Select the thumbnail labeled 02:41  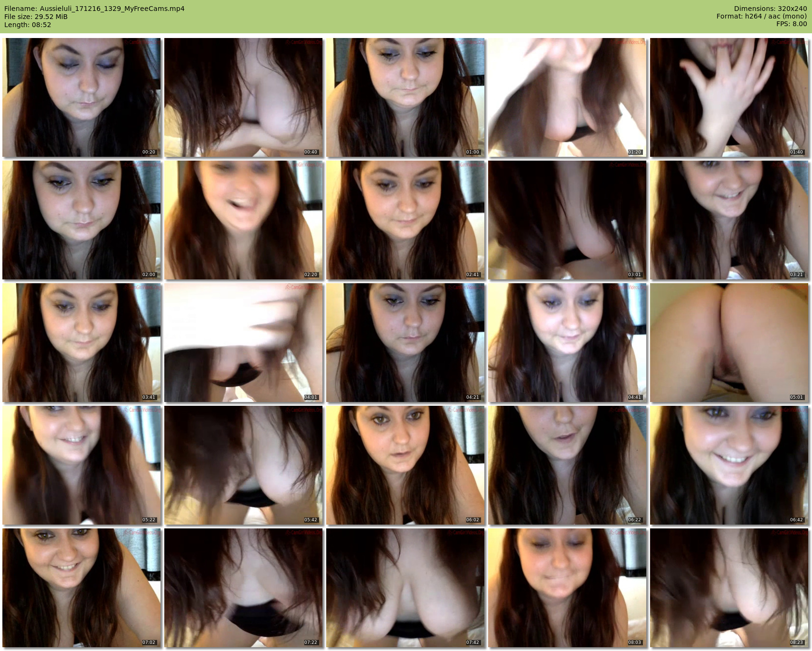[405, 220]
